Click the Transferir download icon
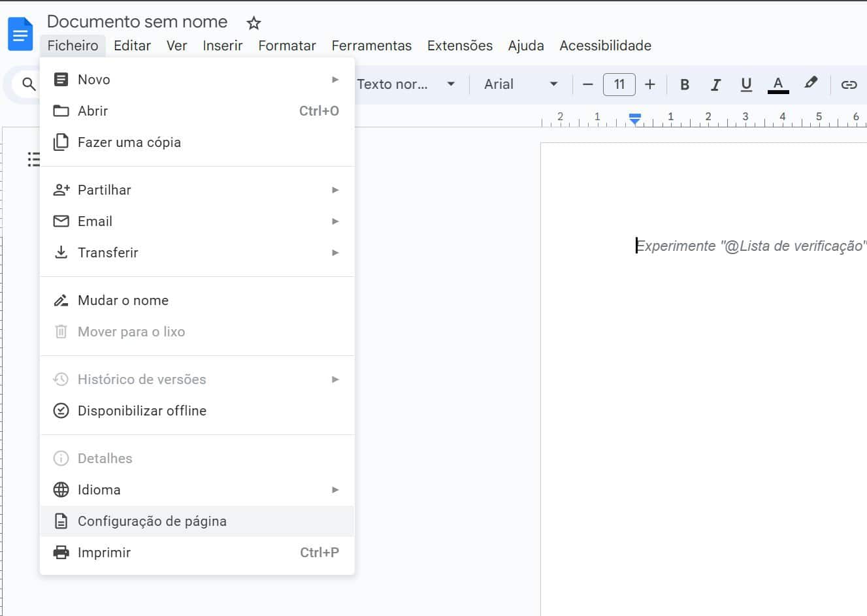 (x=61, y=253)
